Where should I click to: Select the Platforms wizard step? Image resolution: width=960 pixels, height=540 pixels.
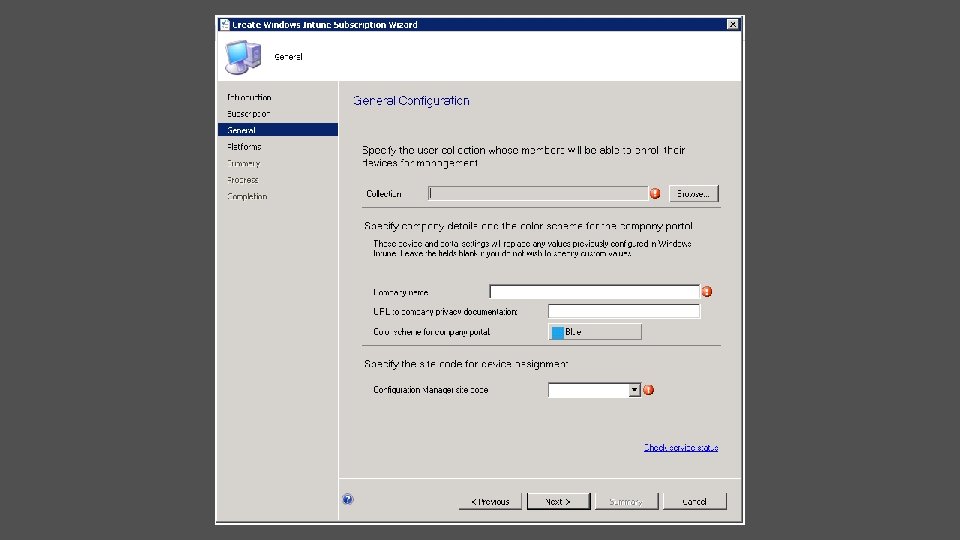[244, 147]
